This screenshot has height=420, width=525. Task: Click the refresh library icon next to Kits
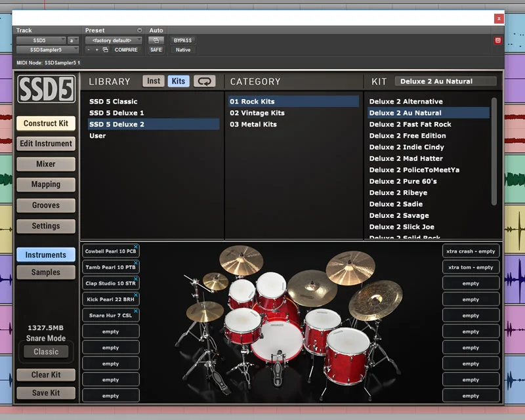[204, 81]
